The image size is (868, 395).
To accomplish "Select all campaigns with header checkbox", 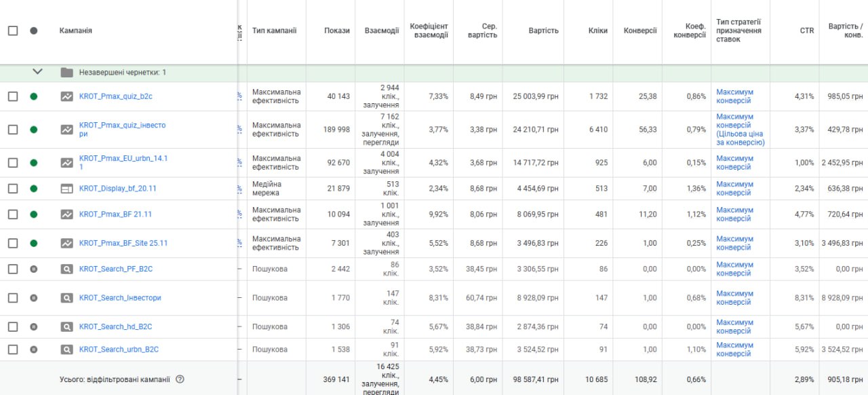I will (13, 31).
